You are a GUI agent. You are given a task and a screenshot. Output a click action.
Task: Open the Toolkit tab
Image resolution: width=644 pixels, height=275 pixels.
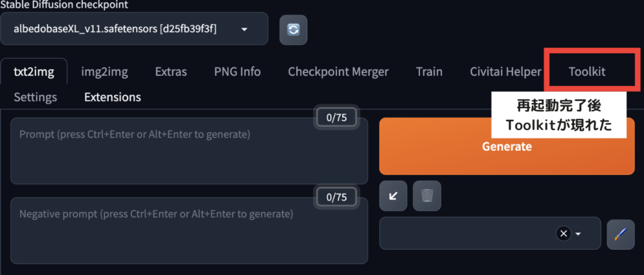click(x=587, y=72)
